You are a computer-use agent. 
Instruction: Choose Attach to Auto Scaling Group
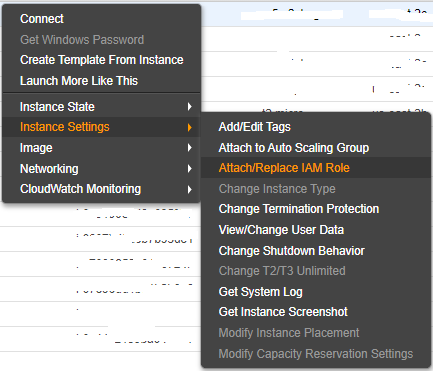(294, 148)
